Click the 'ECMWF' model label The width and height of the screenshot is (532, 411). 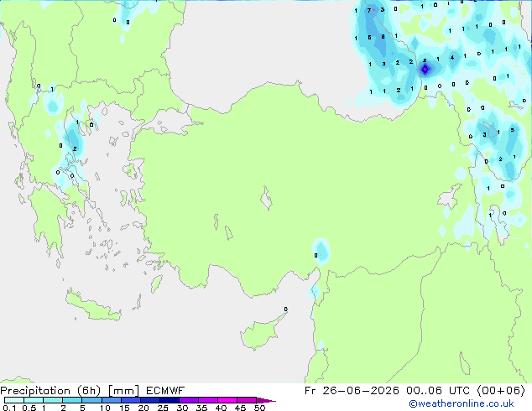click(x=165, y=391)
